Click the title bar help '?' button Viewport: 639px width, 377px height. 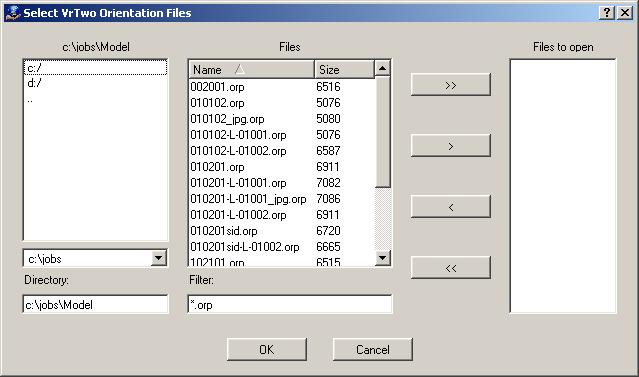coord(607,13)
